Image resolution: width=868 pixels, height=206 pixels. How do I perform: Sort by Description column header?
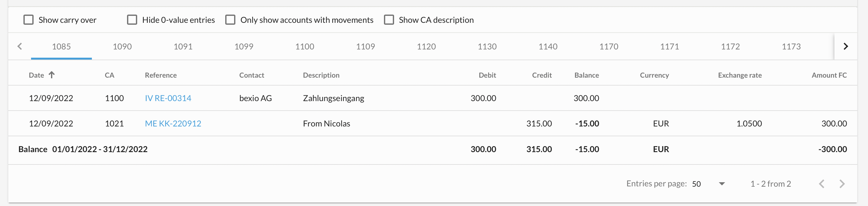point(321,75)
